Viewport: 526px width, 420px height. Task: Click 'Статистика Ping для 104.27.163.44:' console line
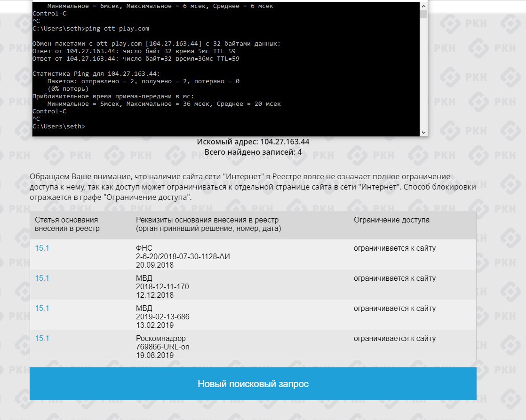click(96, 73)
